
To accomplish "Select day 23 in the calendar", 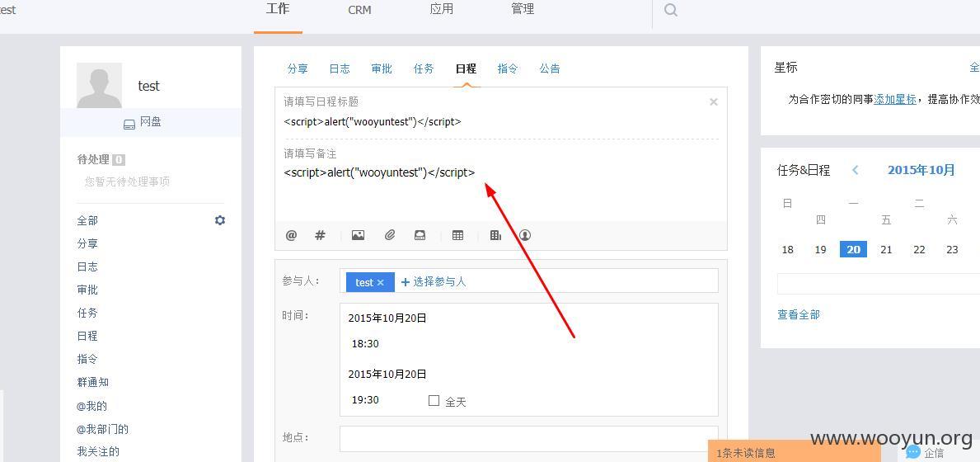I will coord(953,250).
